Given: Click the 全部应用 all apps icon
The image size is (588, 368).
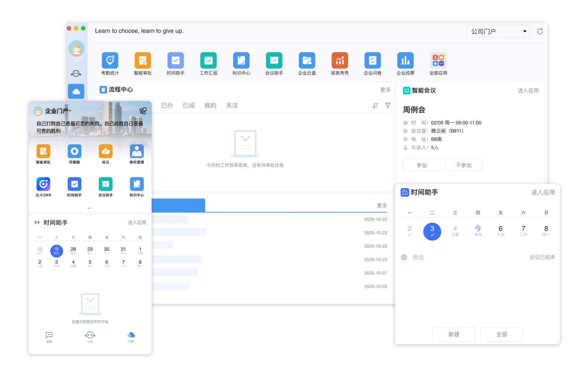Looking at the screenshot, I should pos(438,60).
